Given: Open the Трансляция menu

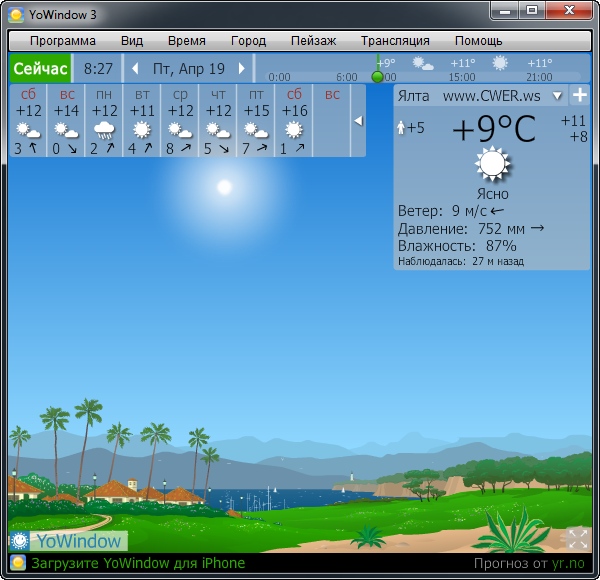Looking at the screenshot, I should 395,41.
